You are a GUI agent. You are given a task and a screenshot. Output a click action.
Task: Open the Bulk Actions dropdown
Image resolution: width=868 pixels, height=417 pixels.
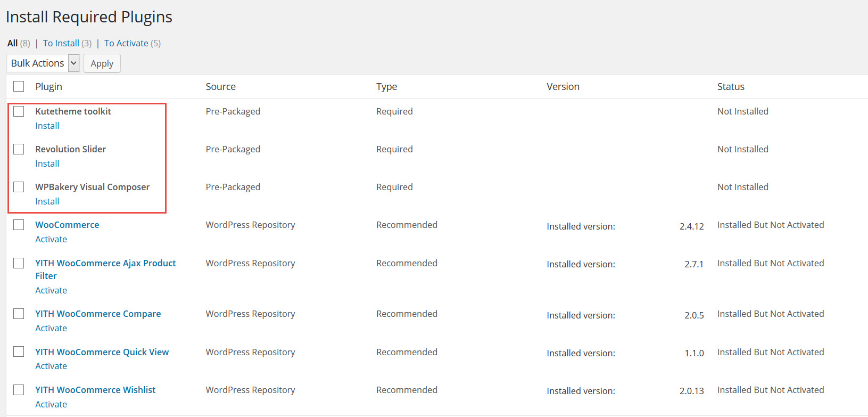(x=43, y=63)
